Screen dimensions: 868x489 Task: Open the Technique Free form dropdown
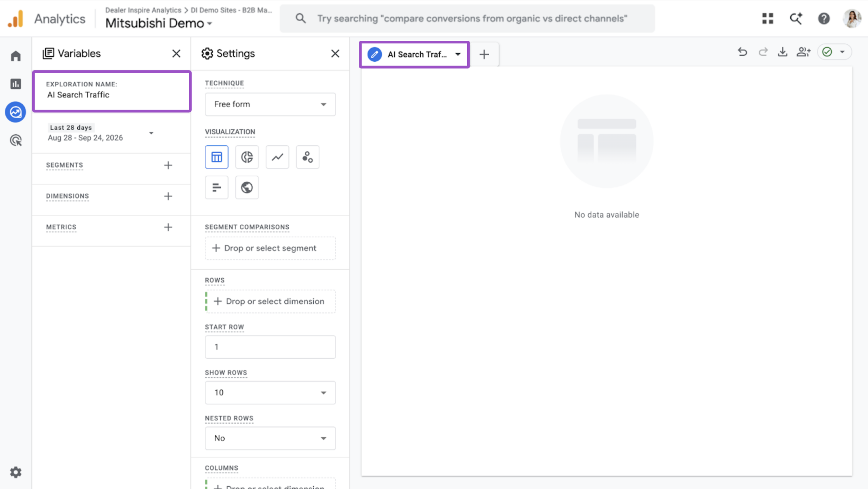point(270,105)
